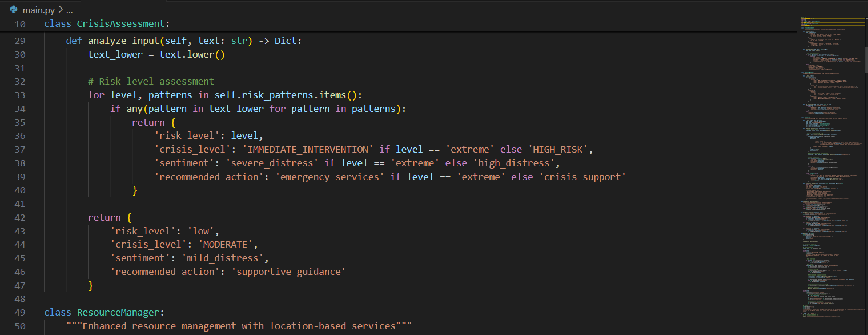The image size is (868, 335).
Task: Click line number 42 in the gutter
Action: pos(20,217)
